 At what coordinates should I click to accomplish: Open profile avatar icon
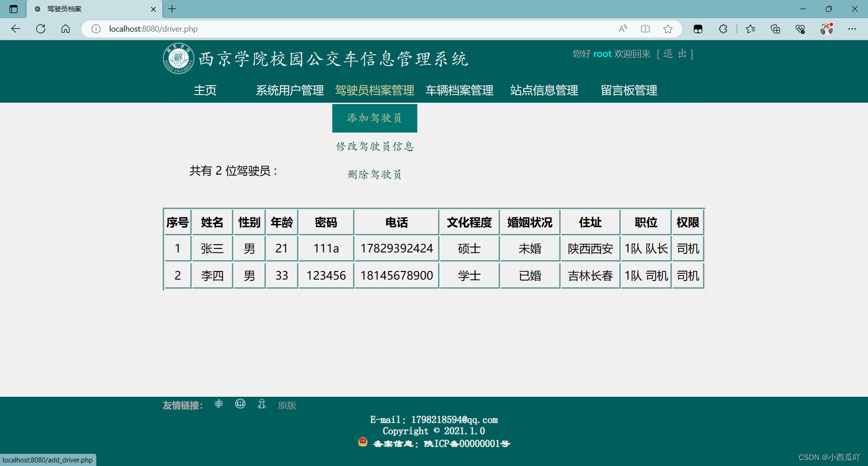(827, 29)
